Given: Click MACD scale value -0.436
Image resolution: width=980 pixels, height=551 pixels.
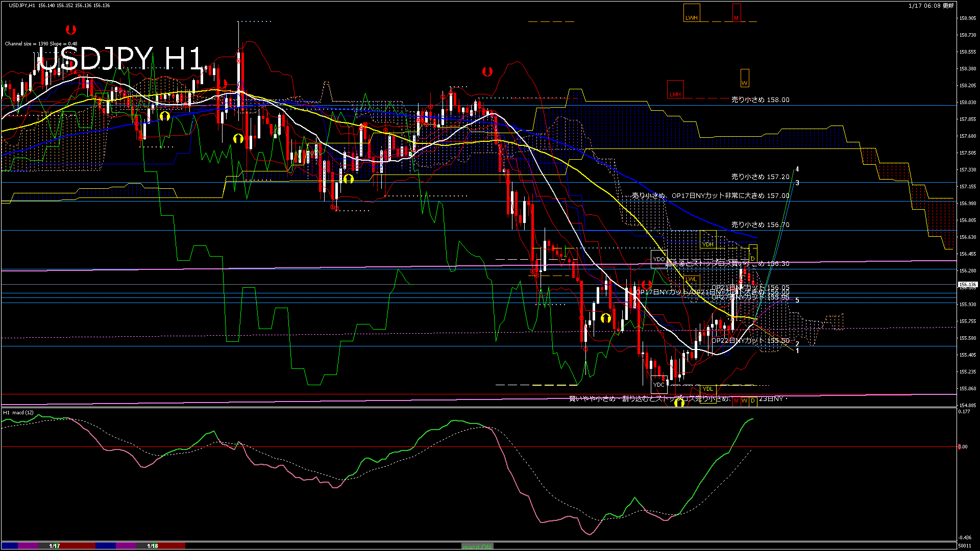Looking at the screenshot, I should tap(965, 538).
